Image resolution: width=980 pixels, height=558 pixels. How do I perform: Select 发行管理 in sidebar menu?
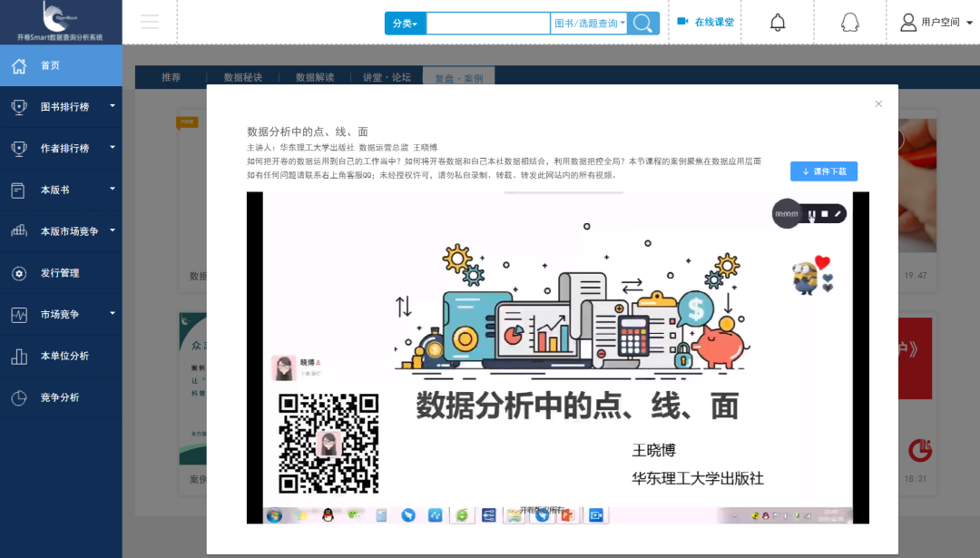tap(60, 273)
